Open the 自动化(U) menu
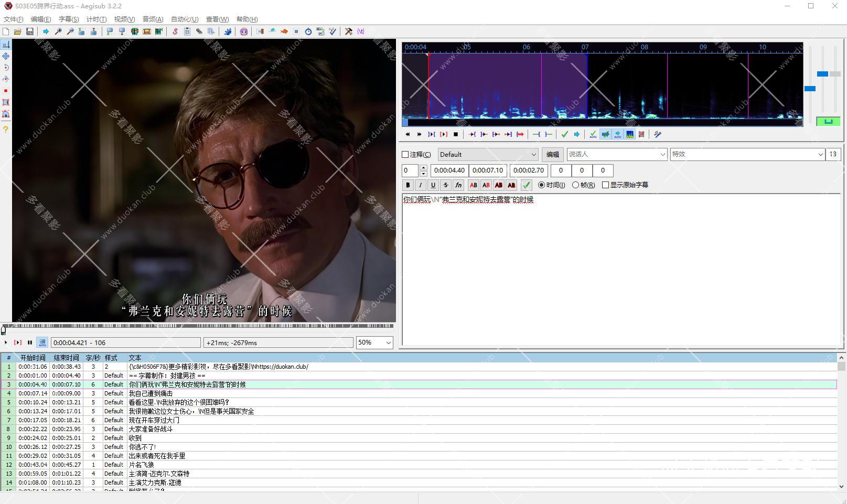Image resolution: width=847 pixels, height=504 pixels. pyautogui.click(x=185, y=19)
